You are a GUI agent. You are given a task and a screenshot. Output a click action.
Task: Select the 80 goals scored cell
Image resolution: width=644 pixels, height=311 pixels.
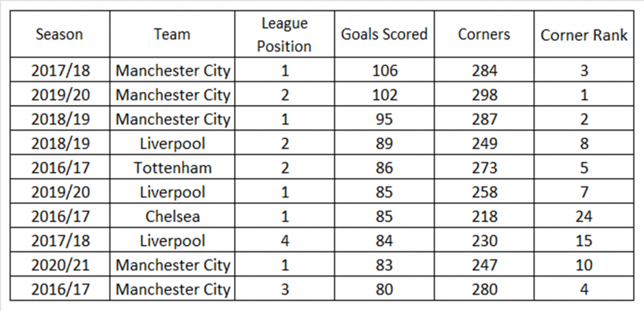click(x=384, y=289)
